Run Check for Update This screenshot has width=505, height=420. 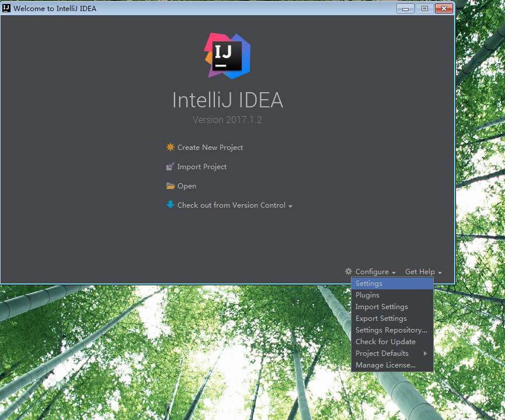[392, 341]
